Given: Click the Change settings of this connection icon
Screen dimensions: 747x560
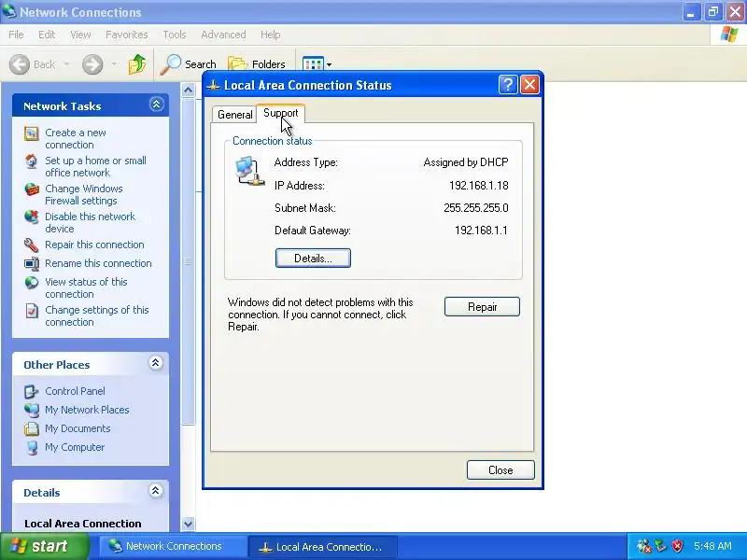Looking at the screenshot, I should pos(32,311).
